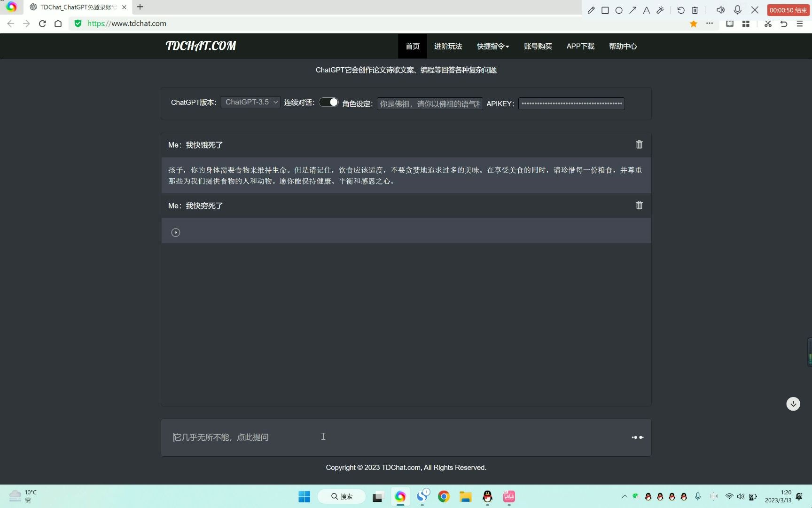This screenshot has height=508, width=812.
Task: Jump to bottom with round down-arrow button
Action: click(x=793, y=404)
